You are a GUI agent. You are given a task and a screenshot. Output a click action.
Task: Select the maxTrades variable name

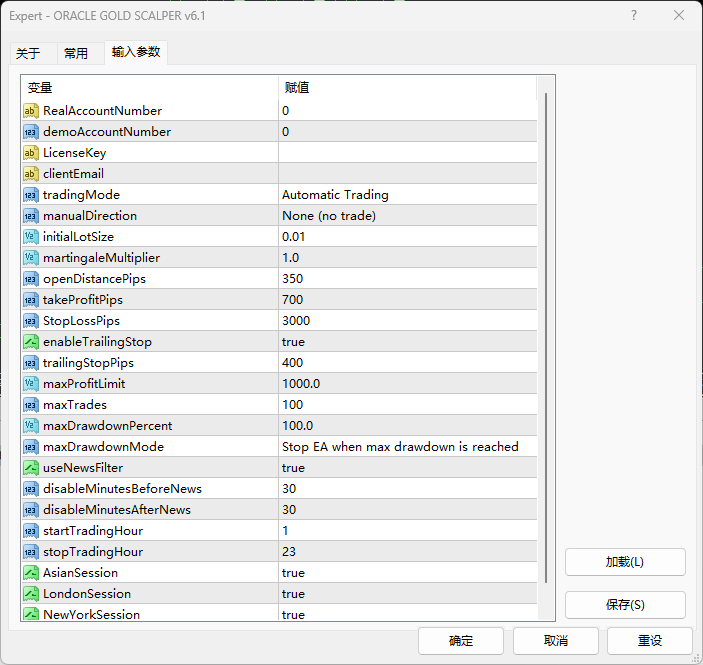pos(75,405)
